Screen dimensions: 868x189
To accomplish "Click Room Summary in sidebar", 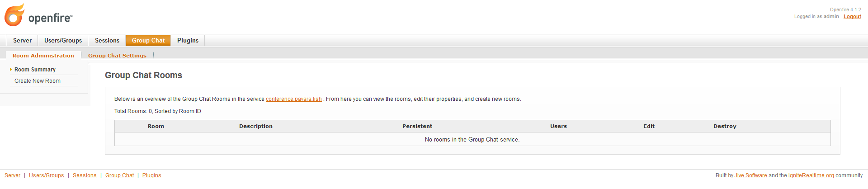I will [x=35, y=70].
